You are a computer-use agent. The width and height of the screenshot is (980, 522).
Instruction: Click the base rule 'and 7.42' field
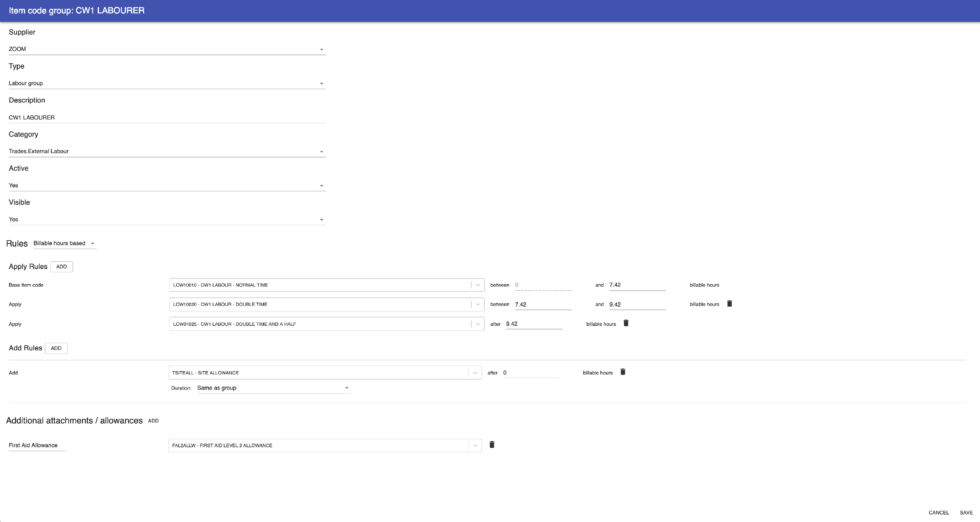tap(637, 285)
